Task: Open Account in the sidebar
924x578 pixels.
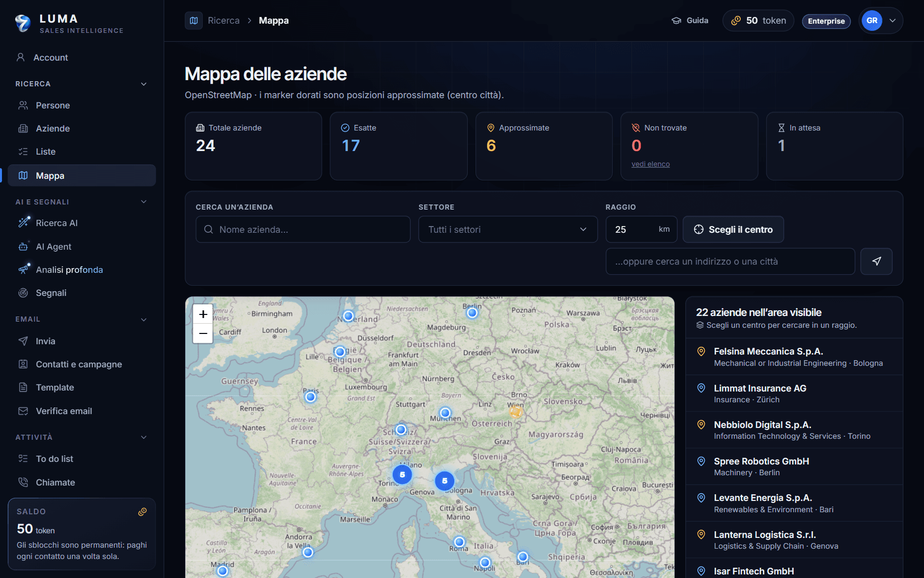Action: tap(82, 58)
